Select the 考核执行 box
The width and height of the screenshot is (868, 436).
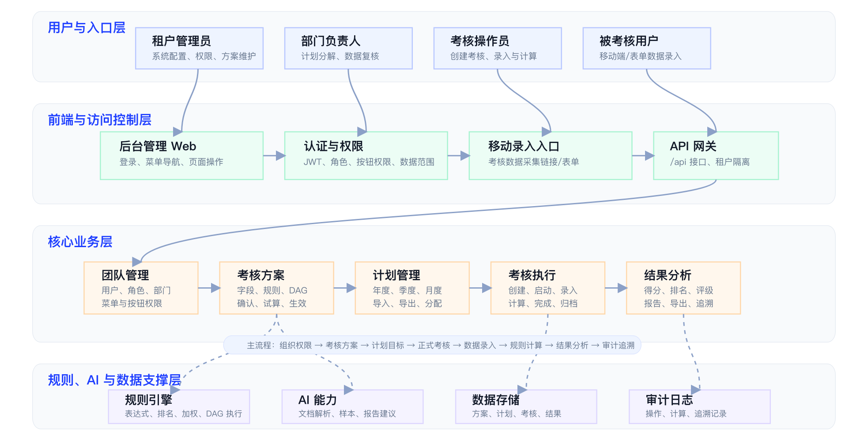tap(547, 288)
